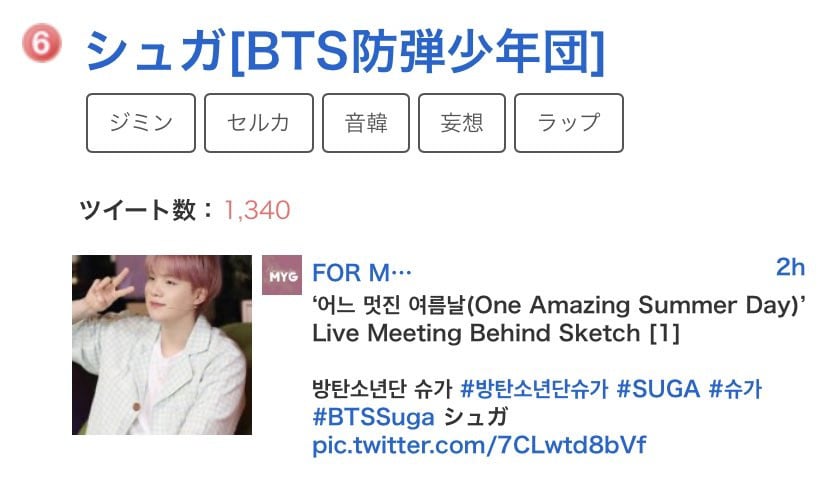Select the ラップ tag button
The image size is (828, 489).
coord(569,123)
